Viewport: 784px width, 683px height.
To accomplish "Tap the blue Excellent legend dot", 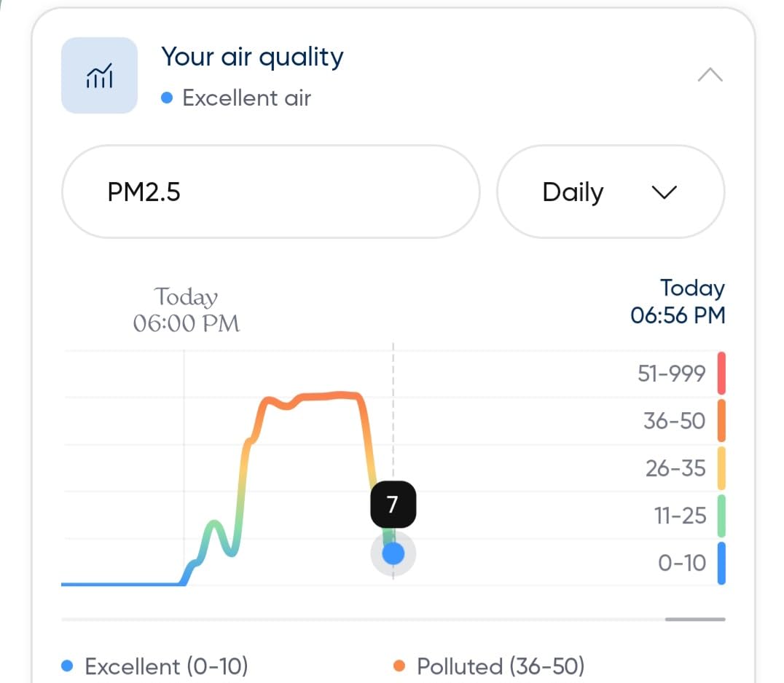I will 67,665.
